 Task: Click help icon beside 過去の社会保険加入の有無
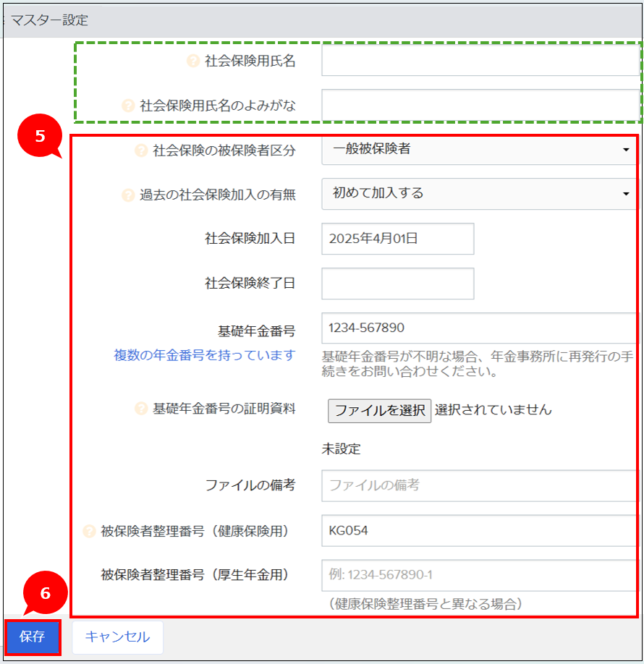click(128, 195)
